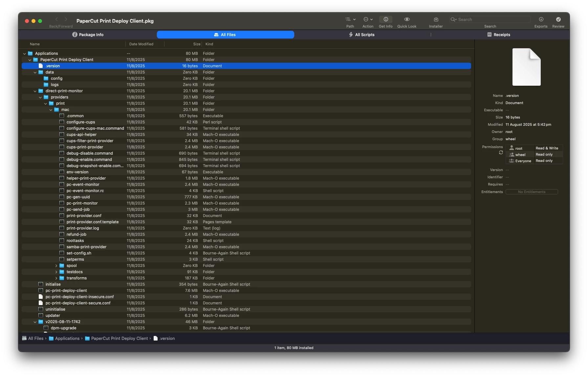Viewport: 588px width, 376px height.
Task: Go back with the Back arrow
Action: (x=56, y=19)
